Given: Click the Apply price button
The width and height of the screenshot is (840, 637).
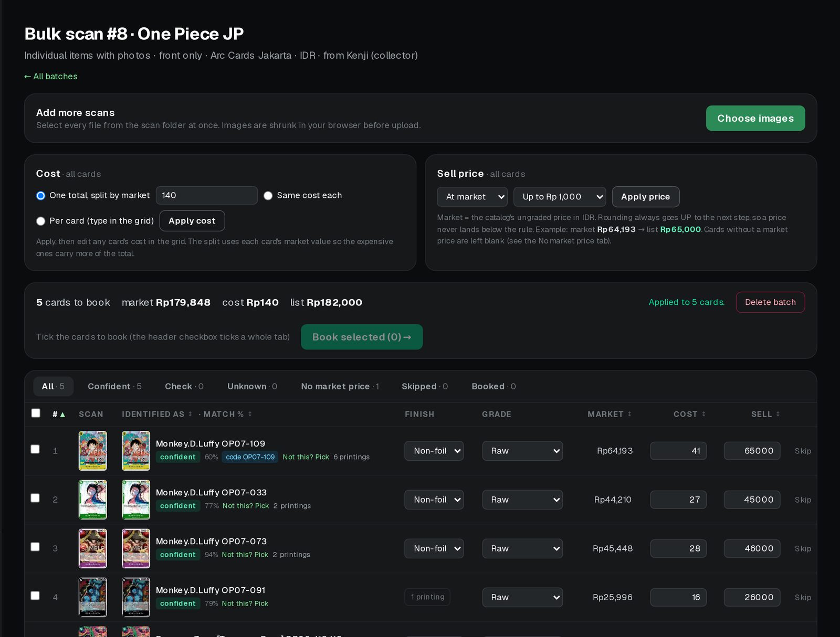Looking at the screenshot, I should [x=646, y=197].
